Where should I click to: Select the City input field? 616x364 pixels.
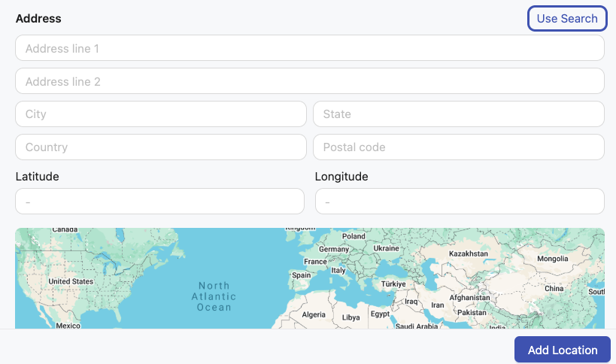pyautogui.click(x=161, y=114)
